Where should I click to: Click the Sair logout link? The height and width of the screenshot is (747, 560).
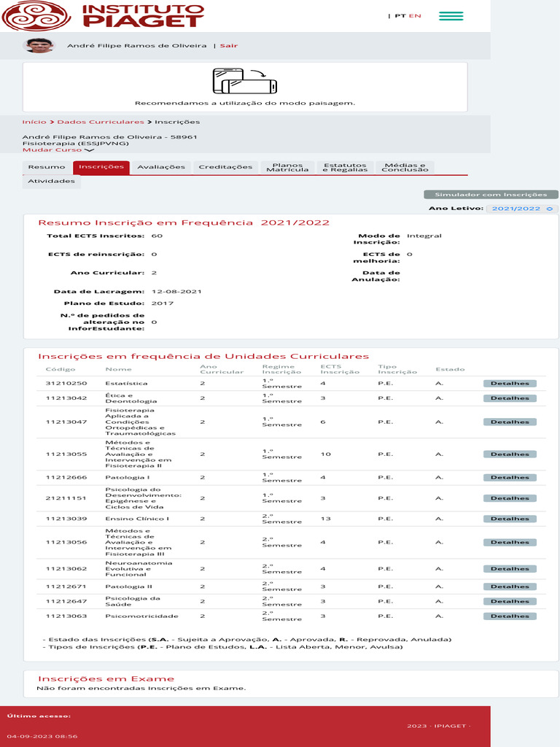coord(229,45)
